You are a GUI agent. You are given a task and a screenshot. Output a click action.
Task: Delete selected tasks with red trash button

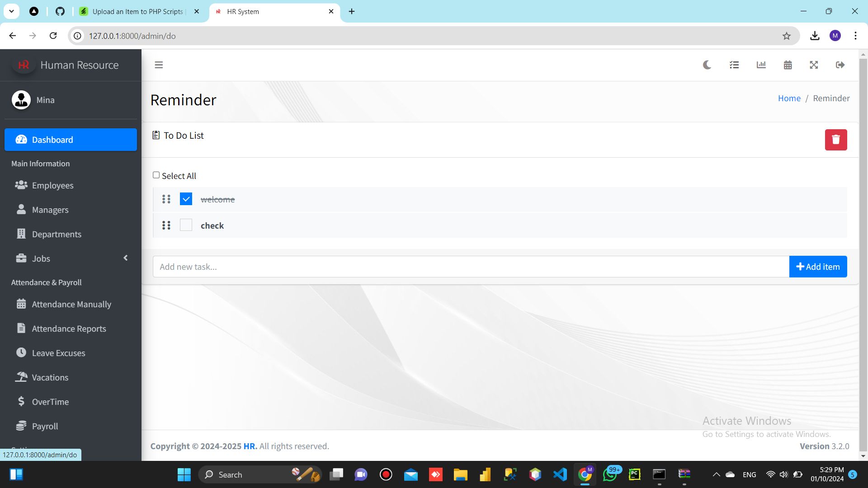tap(836, 140)
